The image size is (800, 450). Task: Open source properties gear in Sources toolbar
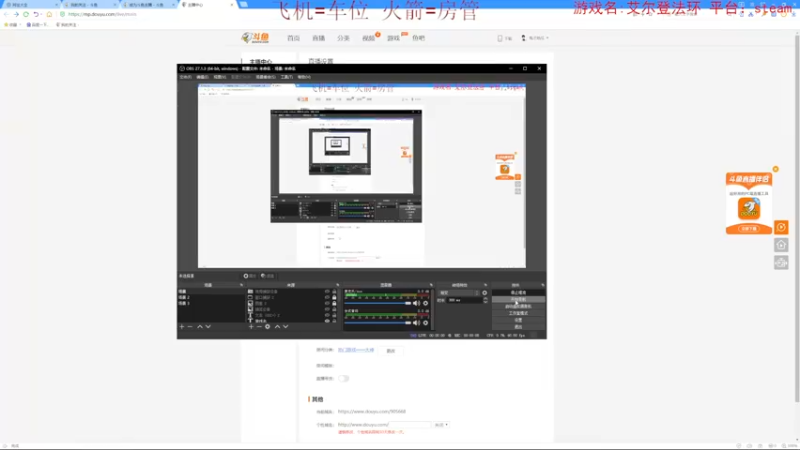coord(267,327)
